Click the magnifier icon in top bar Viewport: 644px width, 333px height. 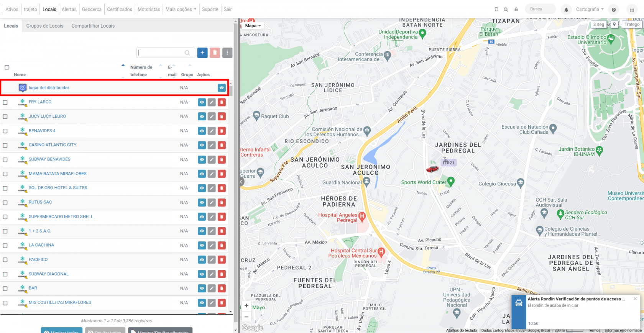tap(506, 10)
